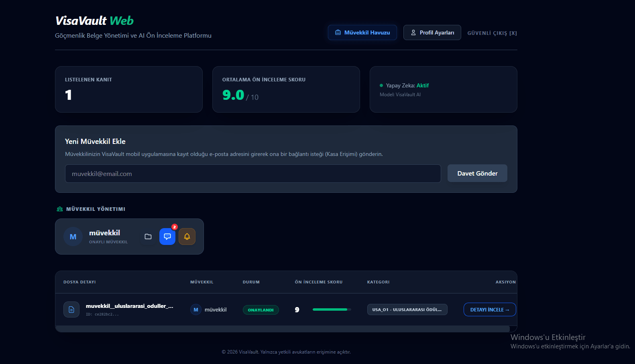Click DETAYI İNCELE button

[x=489, y=309]
